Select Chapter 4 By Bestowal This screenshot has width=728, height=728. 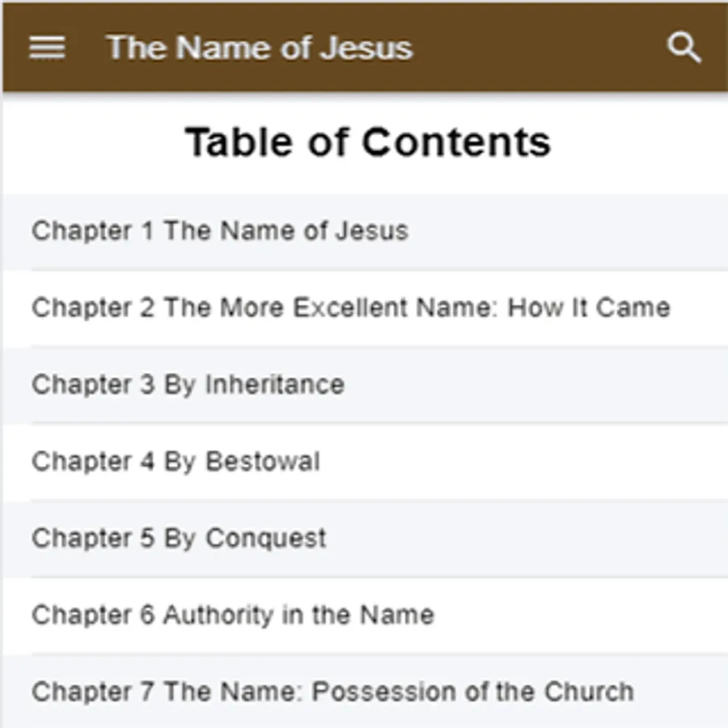point(176,462)
